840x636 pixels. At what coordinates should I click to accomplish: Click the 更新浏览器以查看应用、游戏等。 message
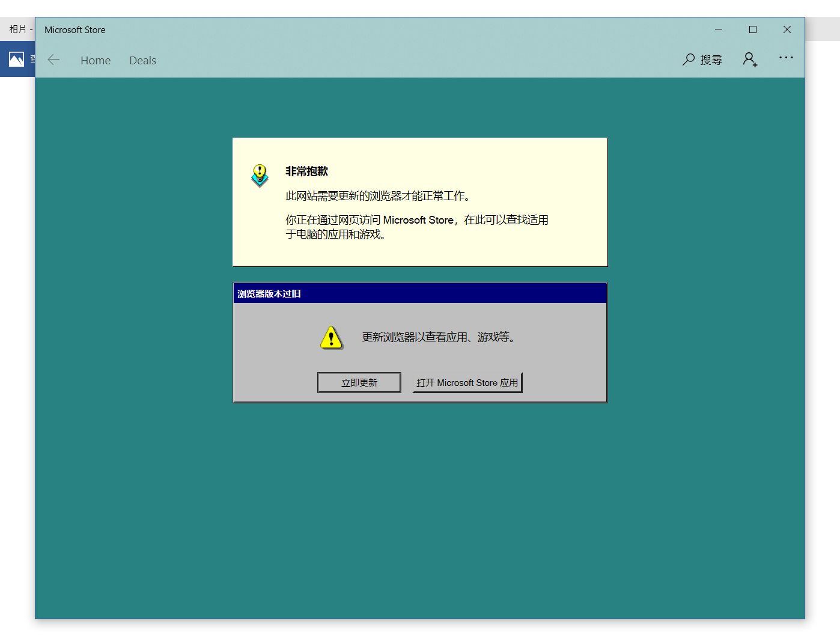point(438,337)
